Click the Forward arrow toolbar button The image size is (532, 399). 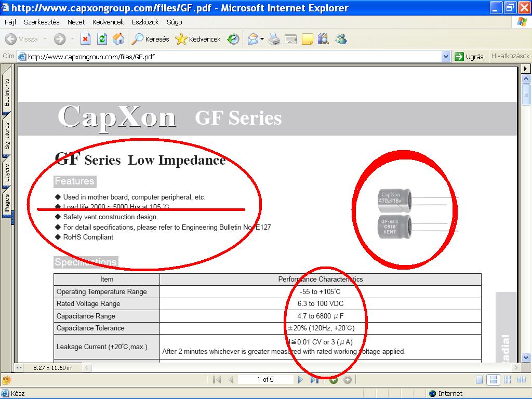(60, 39)
